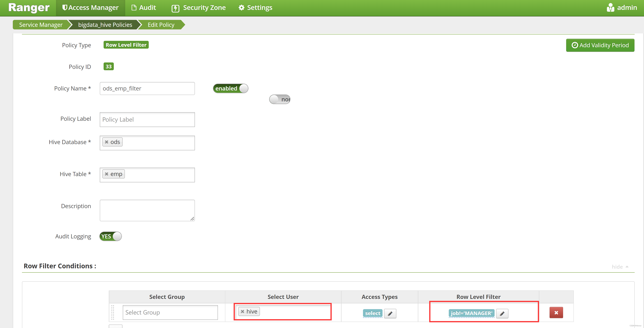Image resolution: width=644 pixels, height=328 pixels.
Task: Click the Policy Label input field
Action: pyautogui.click(x=147, y=120)
